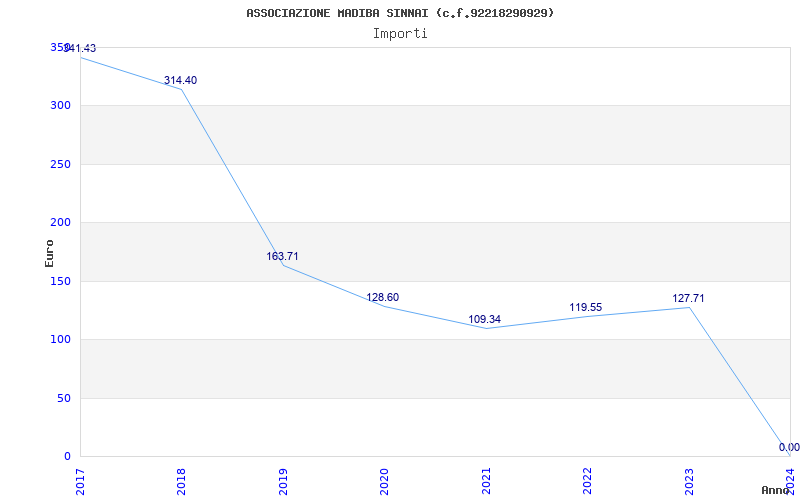The width and height of the screenshot is (800, 500).
Task: Select the 127.71 data label
Action: [688, 298]
